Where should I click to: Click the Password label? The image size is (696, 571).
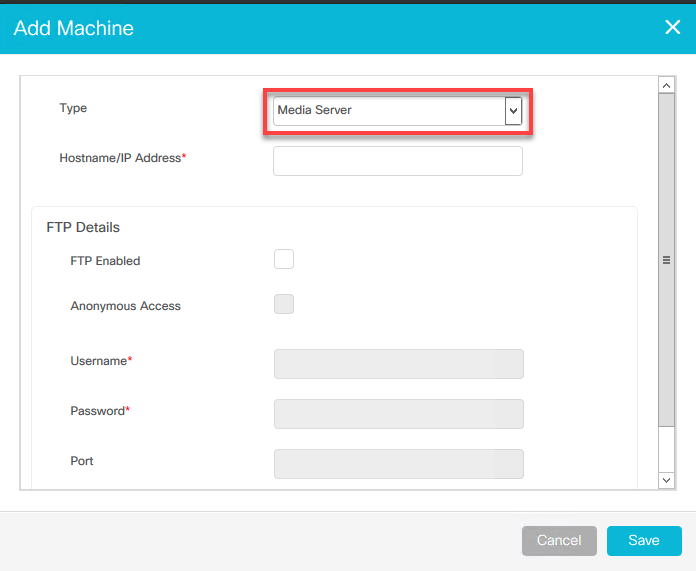(x=100, y=411)
